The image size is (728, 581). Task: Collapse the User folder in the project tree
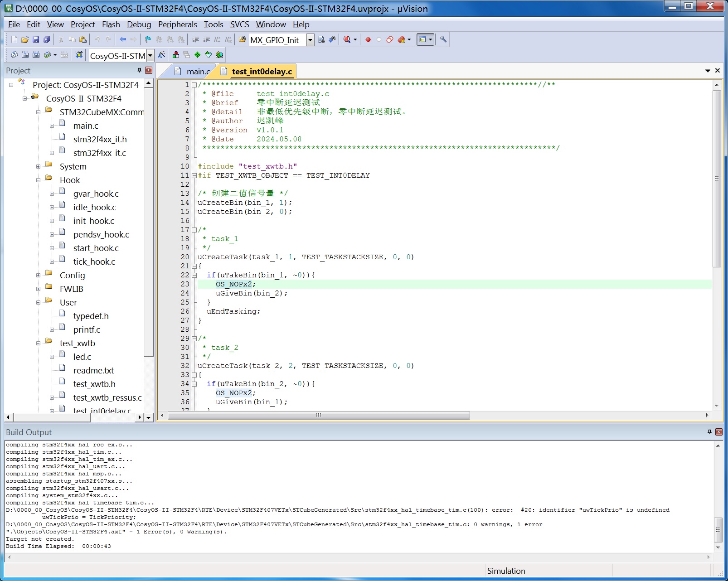pos(39,303)
